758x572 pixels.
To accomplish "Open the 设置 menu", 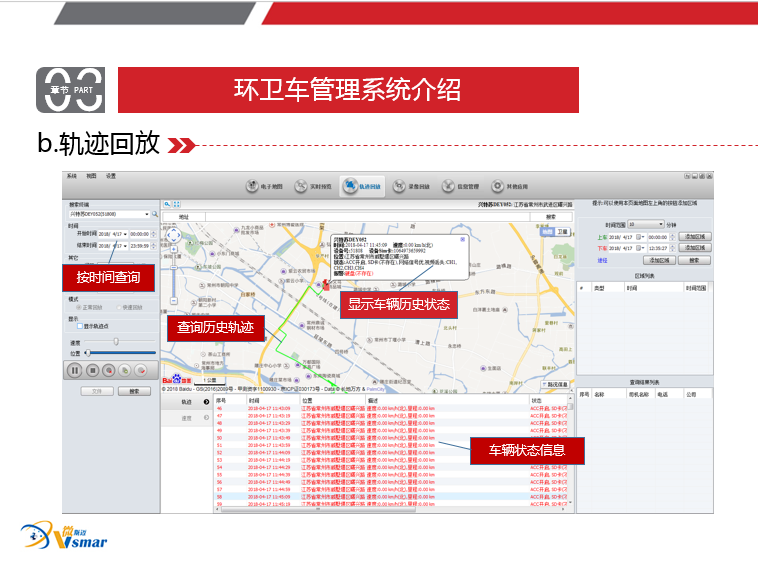I will (x=111, y=176).
